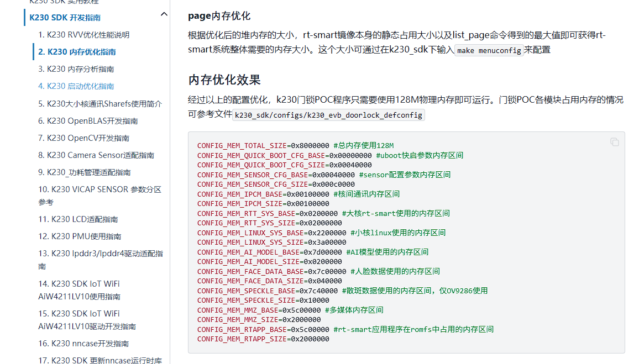
Task: Collapse the K230 SDK 开发指南 section
Action: click(164, 14)
